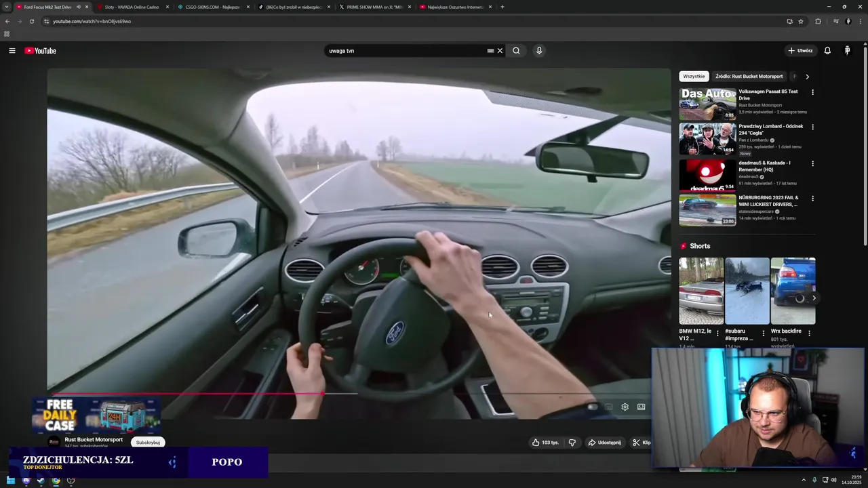Open the deadmau5 I Remember thumbnail
868x488 pixels.
pyautogui.click(x=707, y=175)
